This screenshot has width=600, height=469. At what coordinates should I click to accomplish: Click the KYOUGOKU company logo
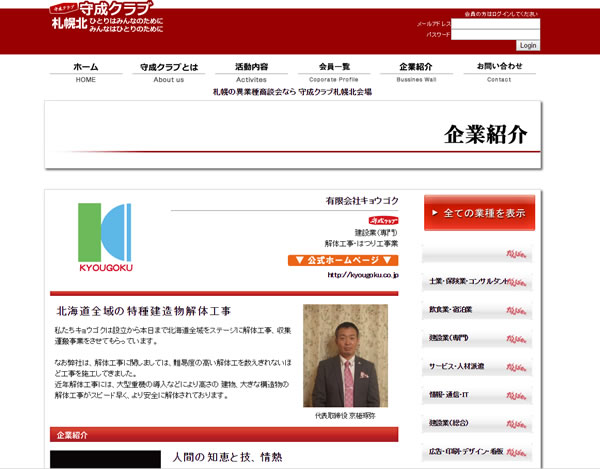click(x=105, y=238)
